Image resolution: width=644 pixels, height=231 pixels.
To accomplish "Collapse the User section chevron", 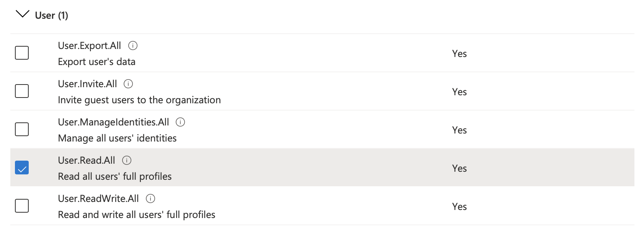I will point(22,15).
